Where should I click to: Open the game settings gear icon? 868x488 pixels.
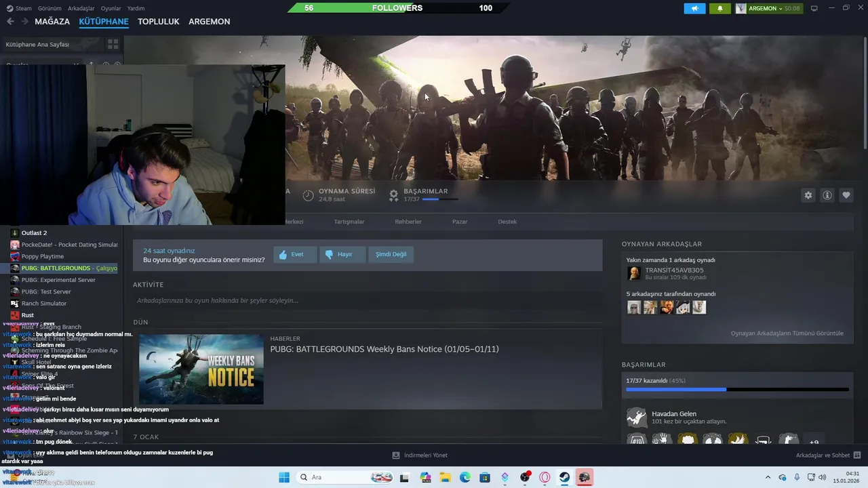pos(808,195)
